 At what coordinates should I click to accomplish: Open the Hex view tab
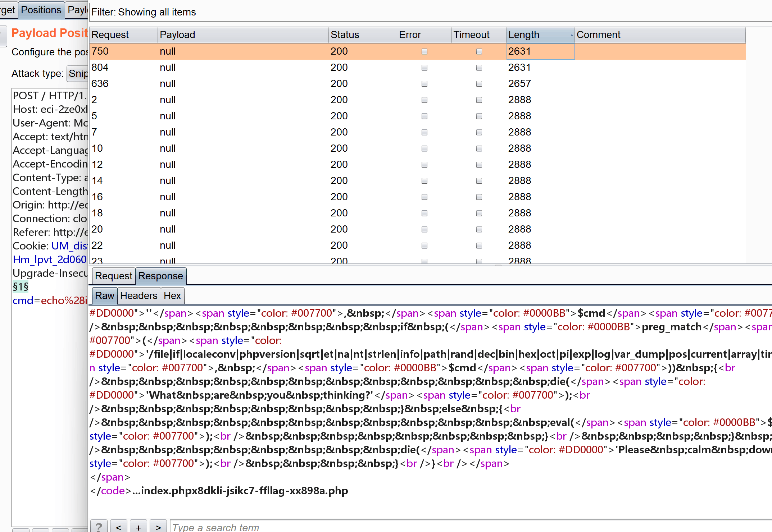[x=172, y=296]
